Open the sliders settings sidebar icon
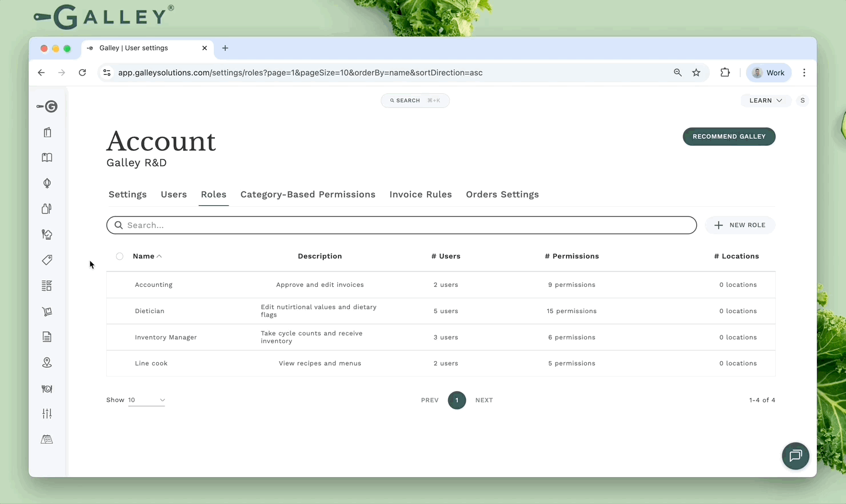Image resolution: width=846 pixels, height=504 pixels. 47,414
